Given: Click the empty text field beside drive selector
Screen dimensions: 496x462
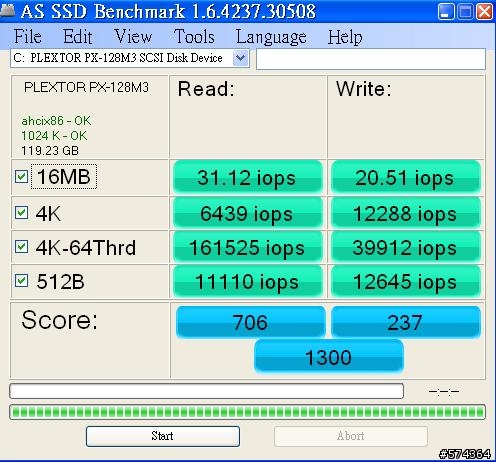Looking at the screenshot, I should 371,59.
